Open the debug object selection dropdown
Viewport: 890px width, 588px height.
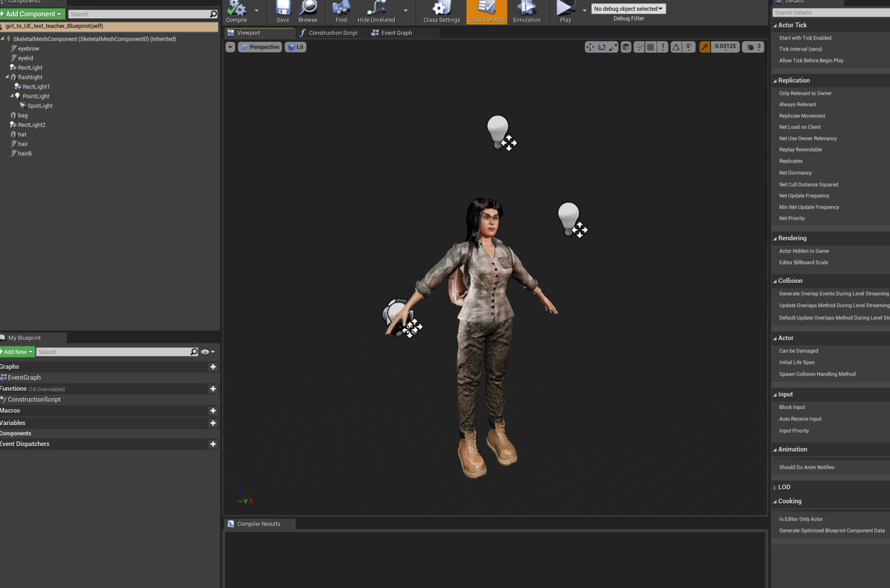pos(628,9)
